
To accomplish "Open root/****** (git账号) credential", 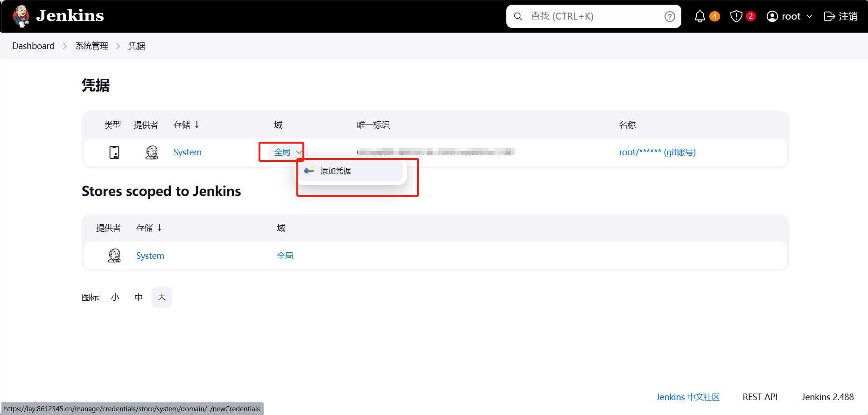I will [x=657, y=152].
